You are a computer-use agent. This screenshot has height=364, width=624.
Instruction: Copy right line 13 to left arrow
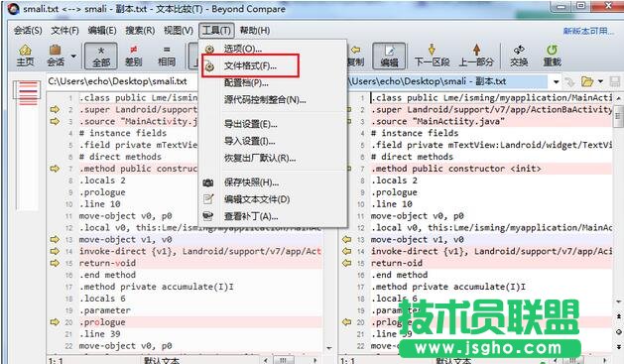(x=346, y=239)
